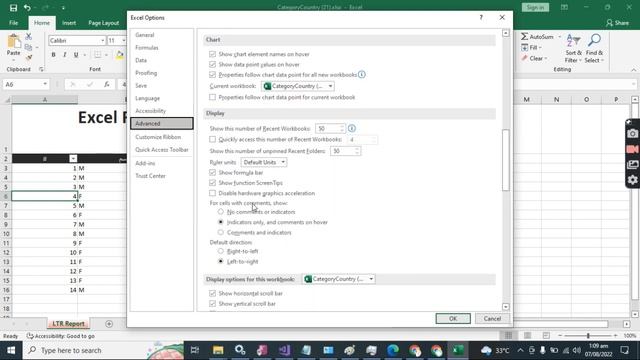Click the unpinned Recent Folders spinner arrows

click(357, 151)
